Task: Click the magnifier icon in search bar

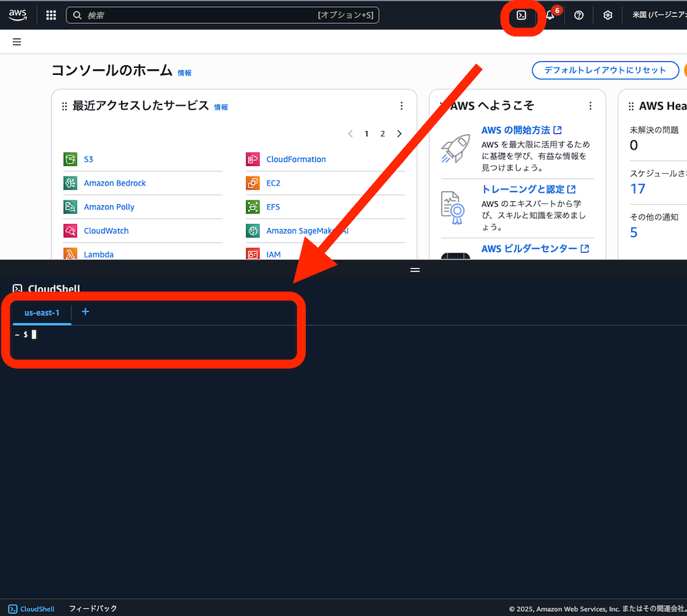Action: point(77,15)
